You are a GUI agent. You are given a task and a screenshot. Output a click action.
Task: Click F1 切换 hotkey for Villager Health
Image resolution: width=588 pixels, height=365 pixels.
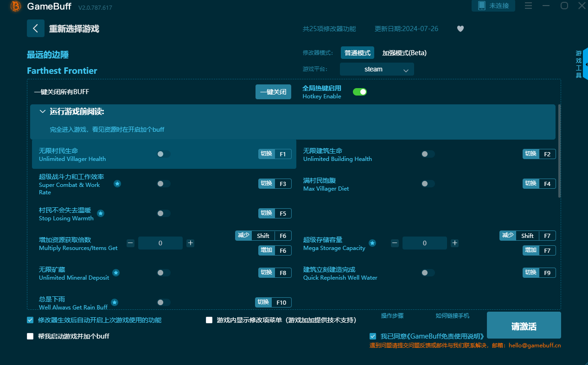point(275,154)
